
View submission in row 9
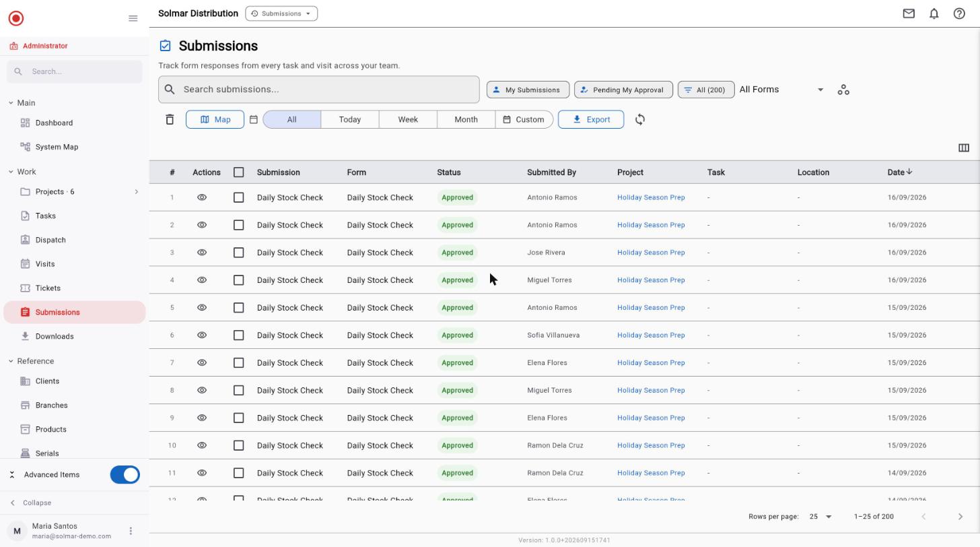202,418
